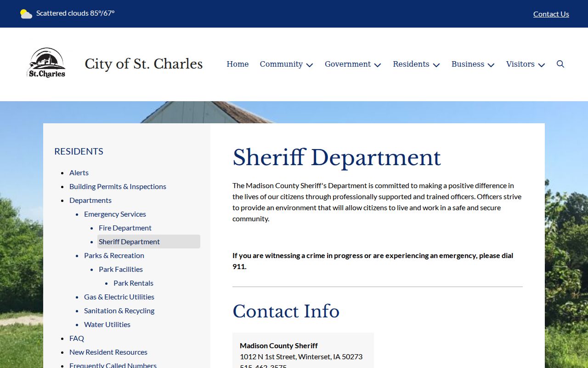Expand the Visitors menu chevron
Image resolution: width=588 pixels, height=368 pixels.
[542, 65]
